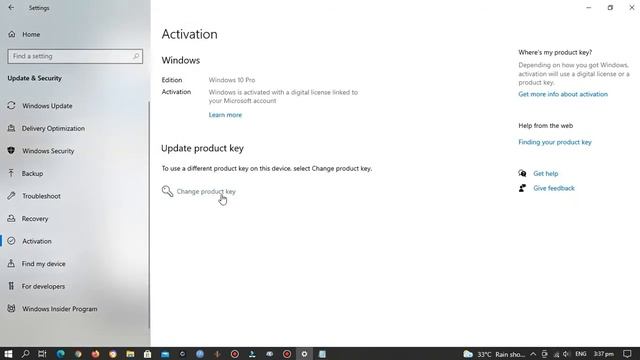Click the volume speaker tray icon

(x=566, y=354)
